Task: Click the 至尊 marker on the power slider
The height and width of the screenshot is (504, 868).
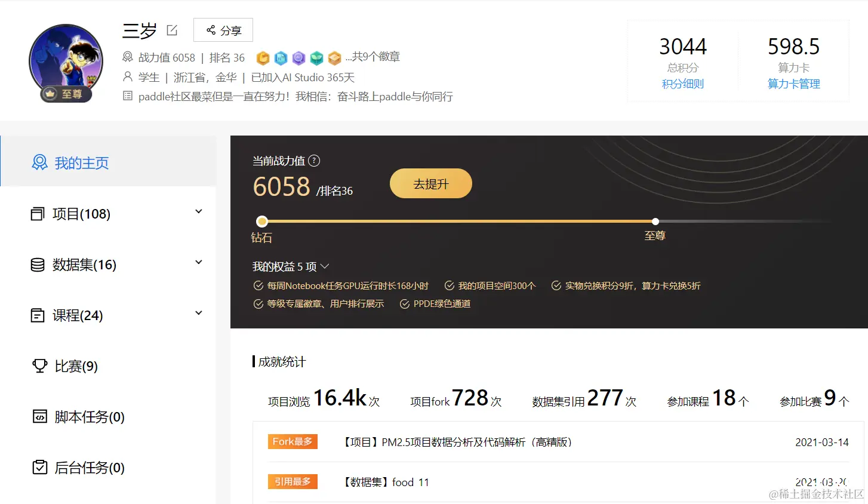Action: 655,221
